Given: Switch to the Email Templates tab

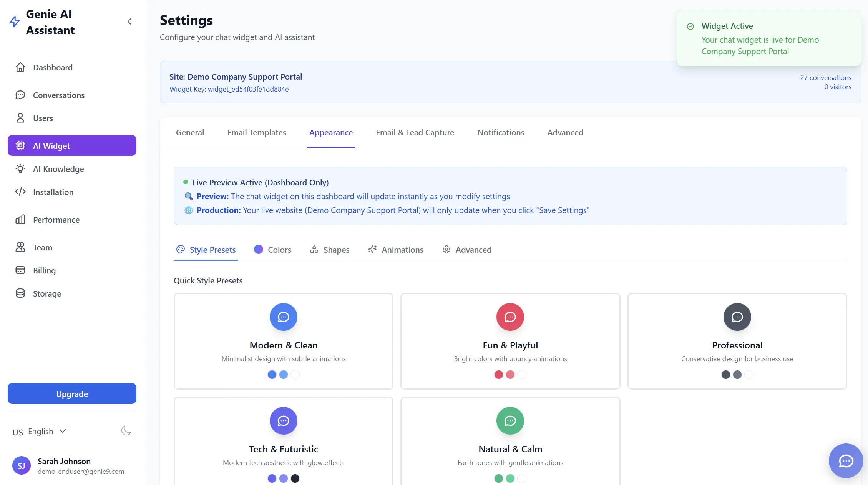Looking at the screenshot, I should pos(257,132).
